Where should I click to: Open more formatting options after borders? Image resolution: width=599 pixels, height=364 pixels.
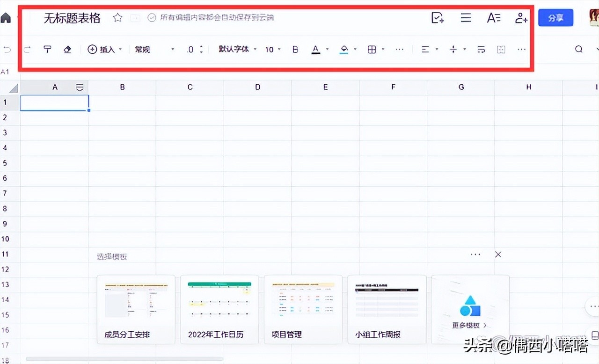(x=399, y=49)
